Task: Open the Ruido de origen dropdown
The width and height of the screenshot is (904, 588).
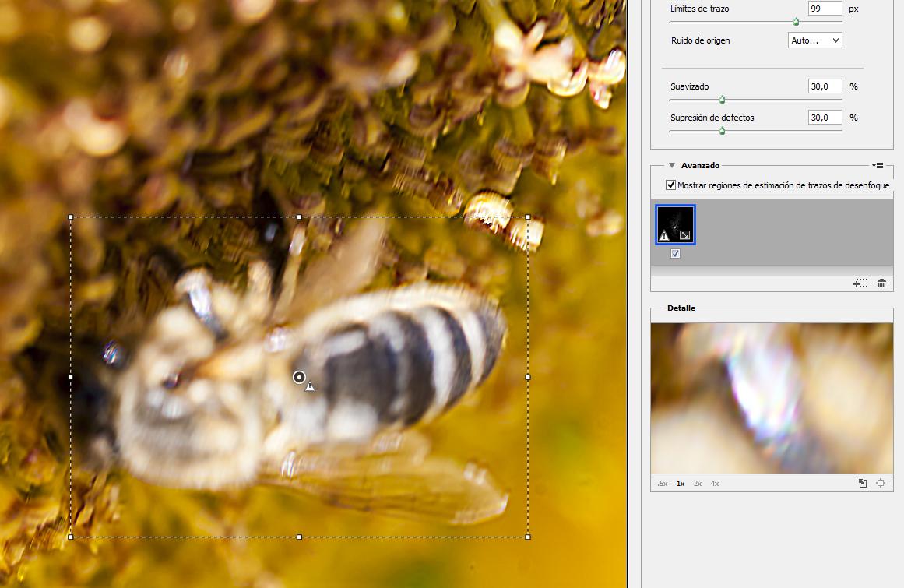Action: (x=814, y=40)
